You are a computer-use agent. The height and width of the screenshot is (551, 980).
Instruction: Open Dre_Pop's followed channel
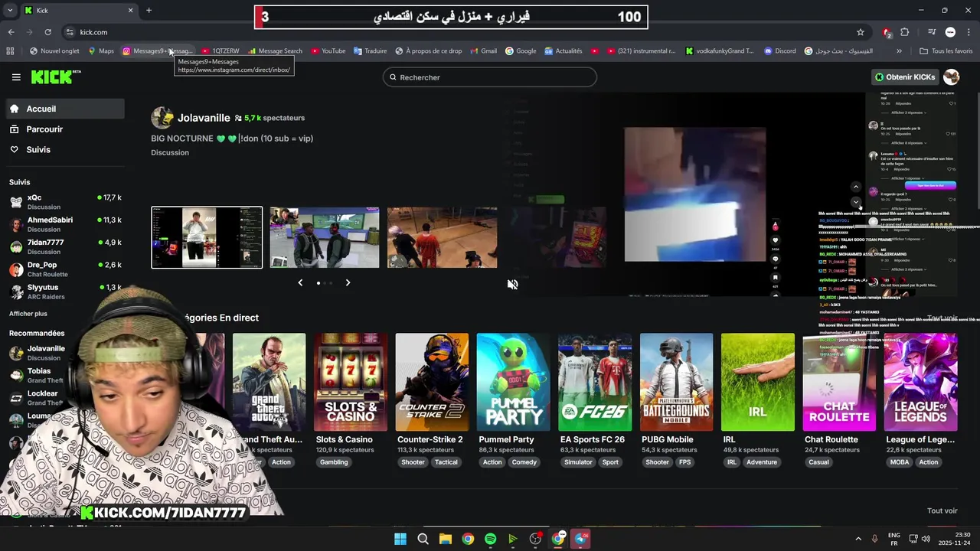(x=64, y=269)
